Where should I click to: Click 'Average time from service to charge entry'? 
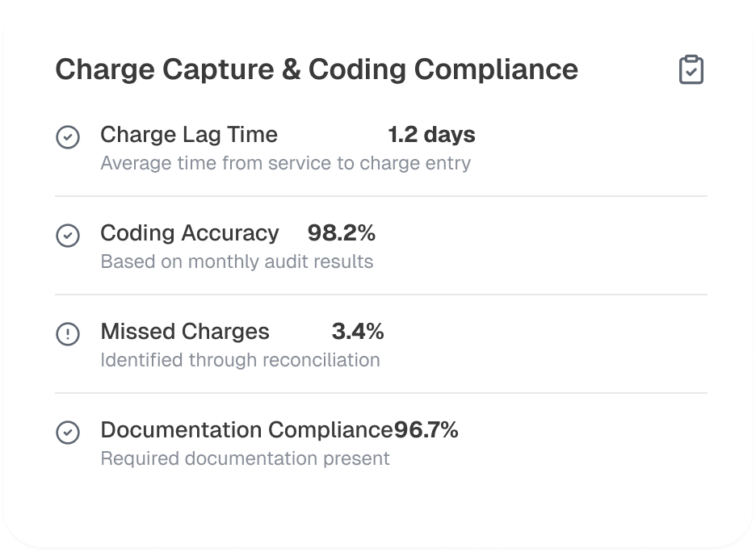pos(285,163)
